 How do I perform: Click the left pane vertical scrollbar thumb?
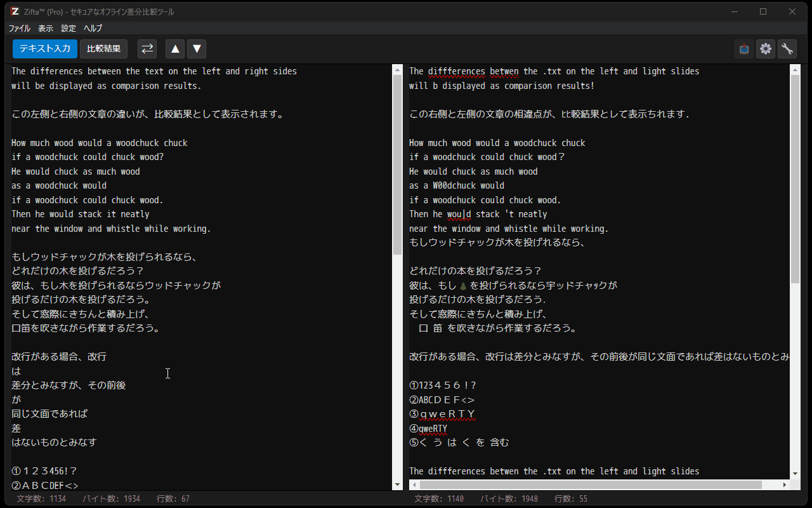pyautogui.click(x=398, y=165)
